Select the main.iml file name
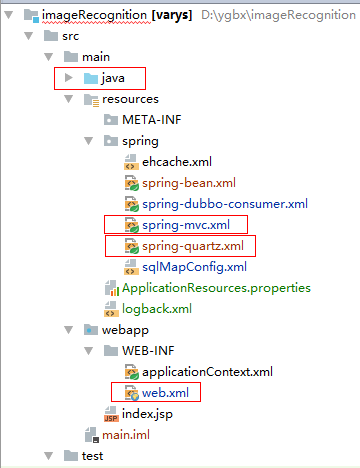The width and height of the screenshot is (360, 468). pyautogui.click(x=126, y=435)
